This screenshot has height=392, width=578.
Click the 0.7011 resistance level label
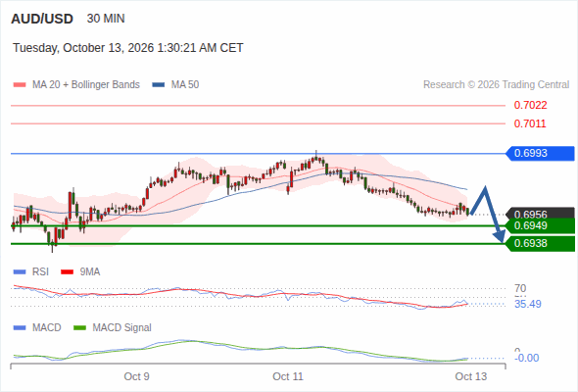pos(530,123)
